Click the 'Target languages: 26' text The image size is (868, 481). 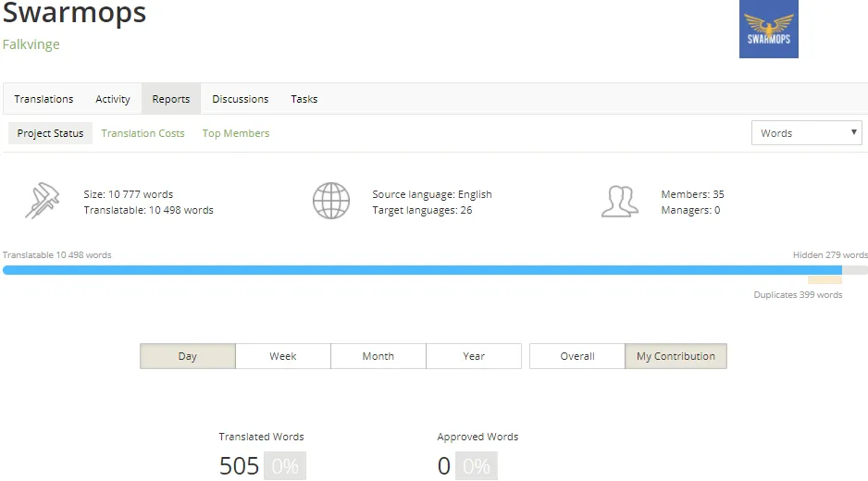pyautogui.click(x=422, y=210)
